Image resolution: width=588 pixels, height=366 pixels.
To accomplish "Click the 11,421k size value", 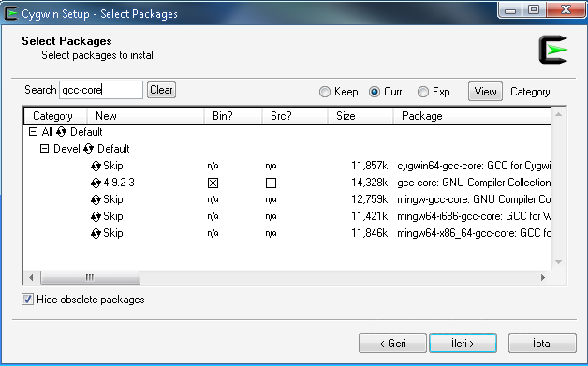I will [x=370, y=216].
